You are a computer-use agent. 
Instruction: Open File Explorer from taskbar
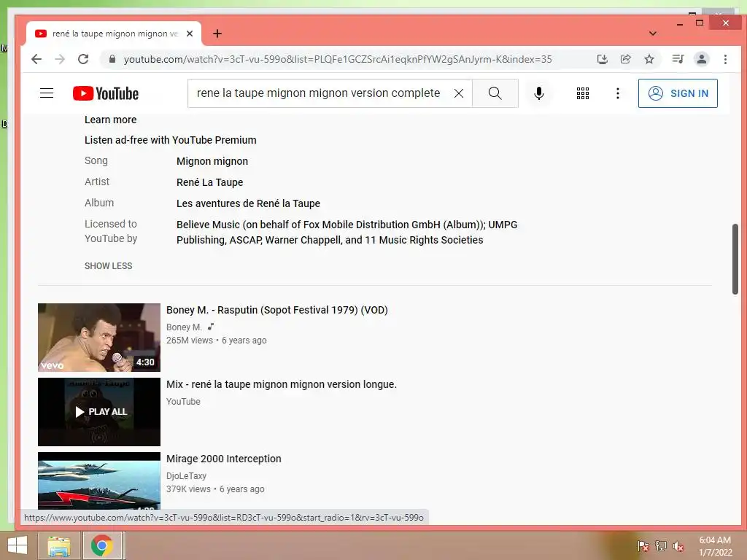tap(59, 545)
